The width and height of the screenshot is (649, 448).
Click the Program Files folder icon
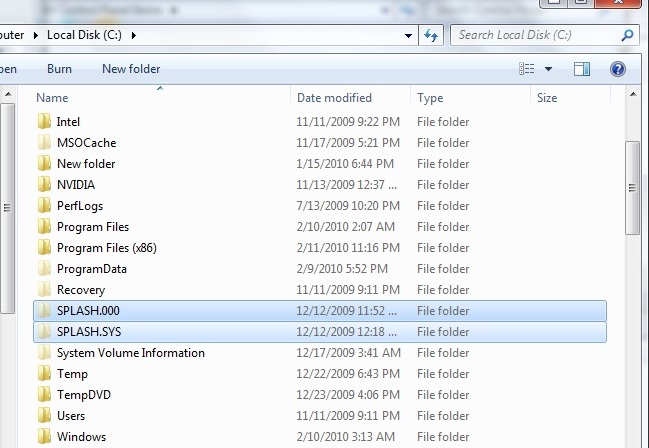tap(44, 226)
